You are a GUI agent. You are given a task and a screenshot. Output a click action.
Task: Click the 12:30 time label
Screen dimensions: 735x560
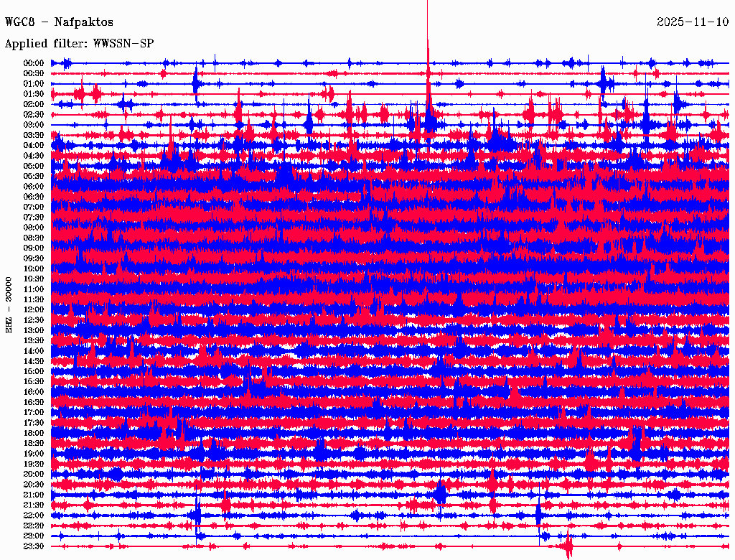34,320
